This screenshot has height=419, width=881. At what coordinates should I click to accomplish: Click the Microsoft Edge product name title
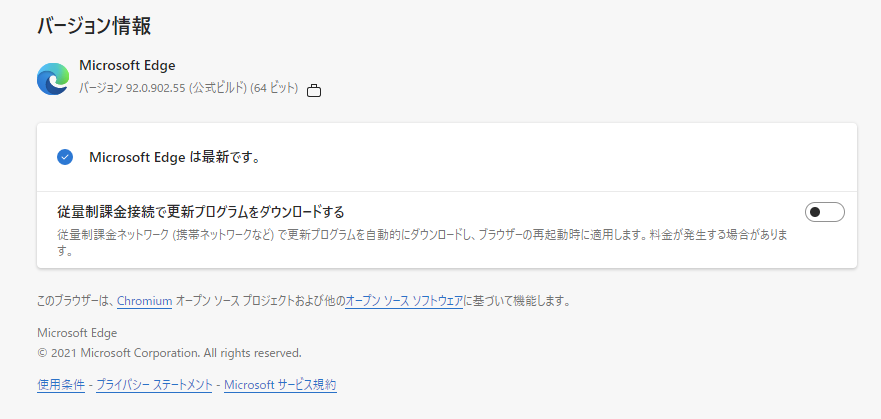click(127, 66)
